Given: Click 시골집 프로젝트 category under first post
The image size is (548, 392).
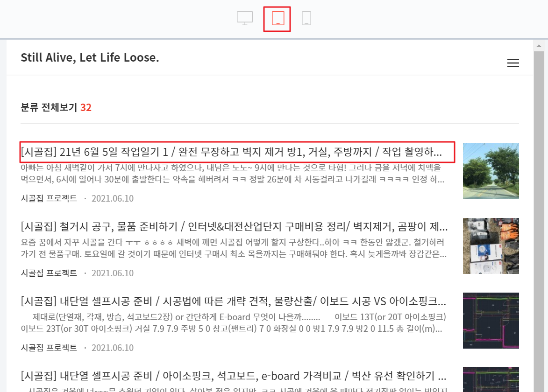Looking at the screenshot, I should click(49, 198).
